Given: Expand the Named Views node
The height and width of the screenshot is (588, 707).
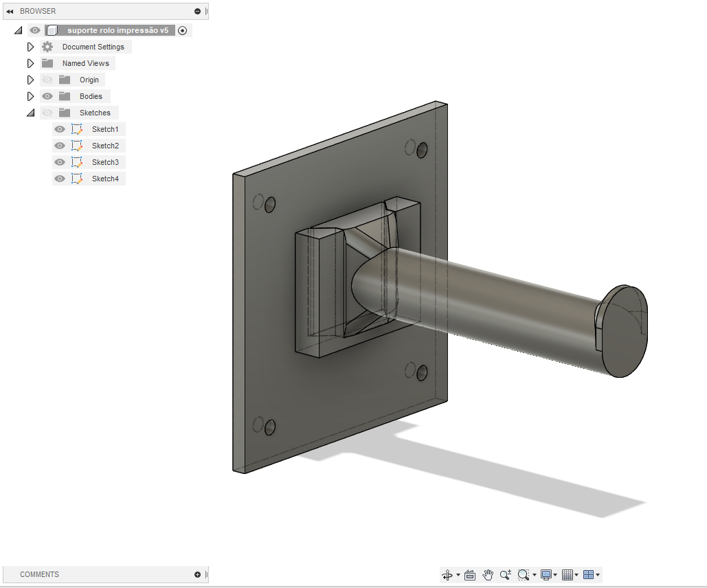Looking at the screenshot, I should tap(30, 63).
